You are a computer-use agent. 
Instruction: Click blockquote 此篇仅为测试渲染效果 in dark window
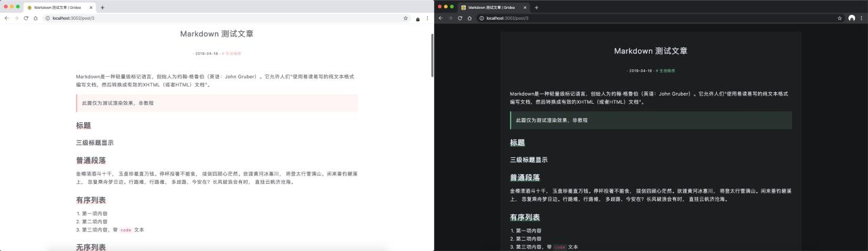pos(651,120)
